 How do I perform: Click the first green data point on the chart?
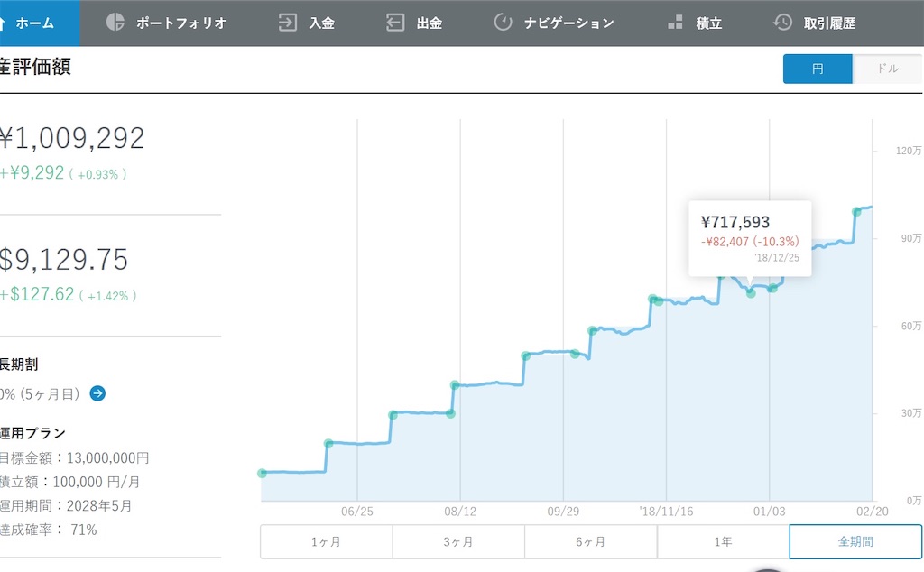click(x=262, y=473)
